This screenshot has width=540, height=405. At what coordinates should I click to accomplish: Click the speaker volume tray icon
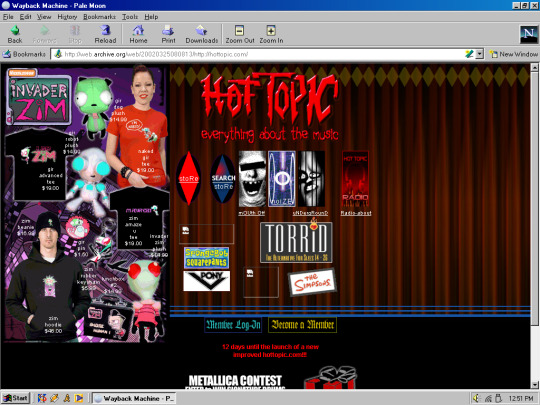tap(477, 398)
